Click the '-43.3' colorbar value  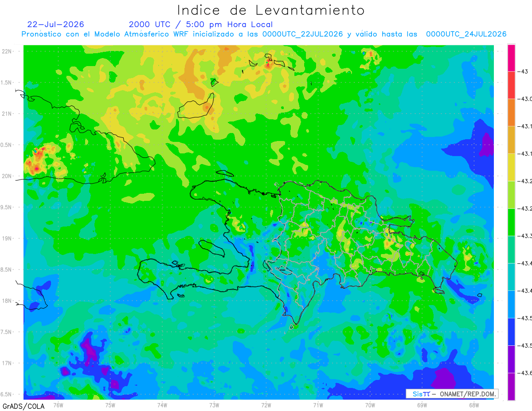coord(525,236)
